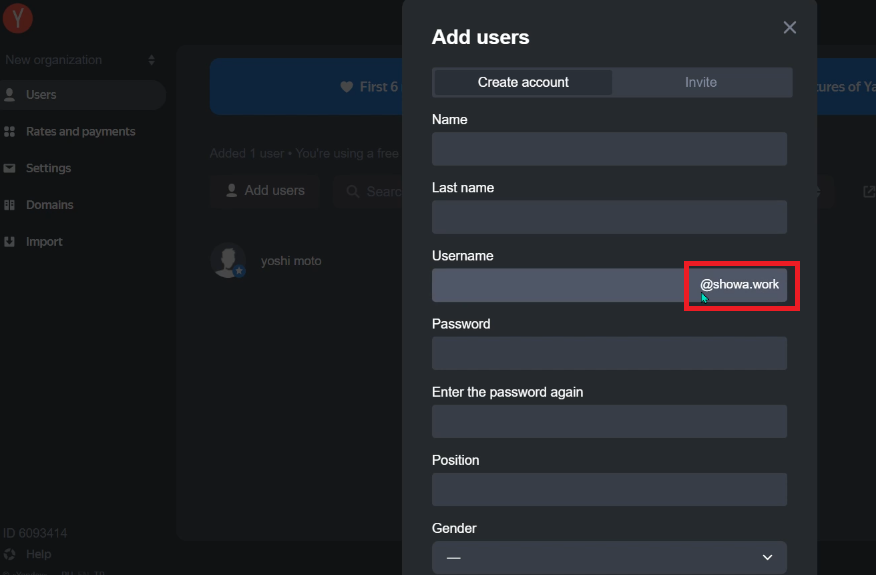876x575 pixels.
Task: Go to Settings in sidebar
Action: click(x=48, y=168)
